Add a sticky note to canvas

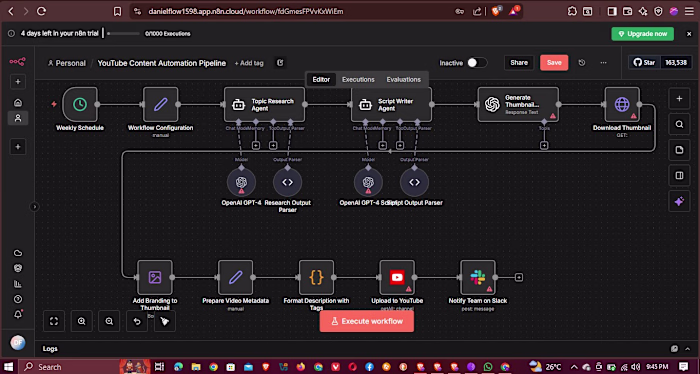679,150
